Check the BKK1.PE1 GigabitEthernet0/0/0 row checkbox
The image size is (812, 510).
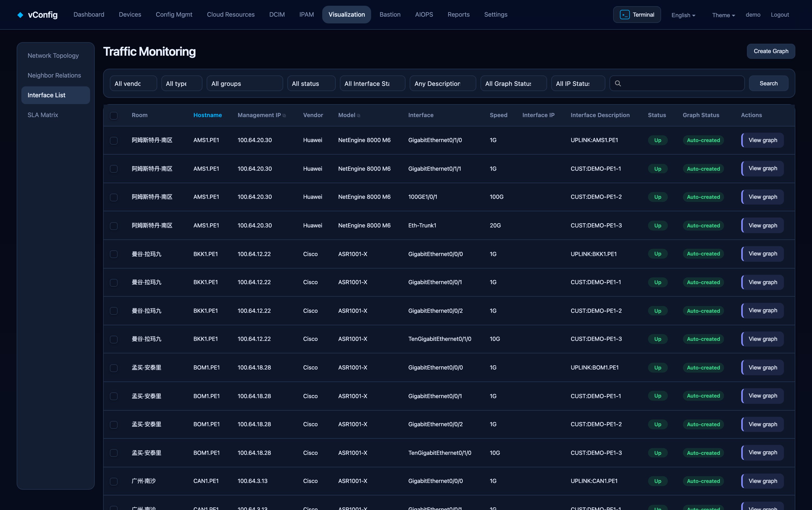(114, 254)
